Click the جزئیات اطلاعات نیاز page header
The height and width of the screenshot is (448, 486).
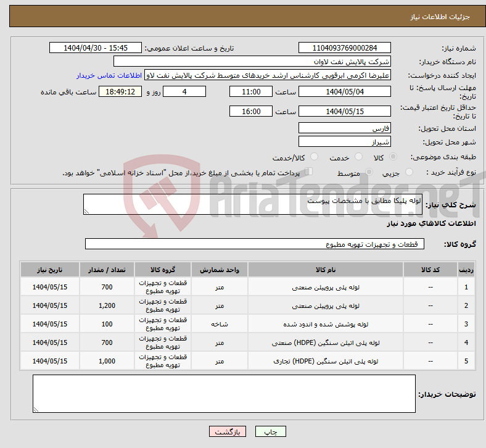(440, 17)
